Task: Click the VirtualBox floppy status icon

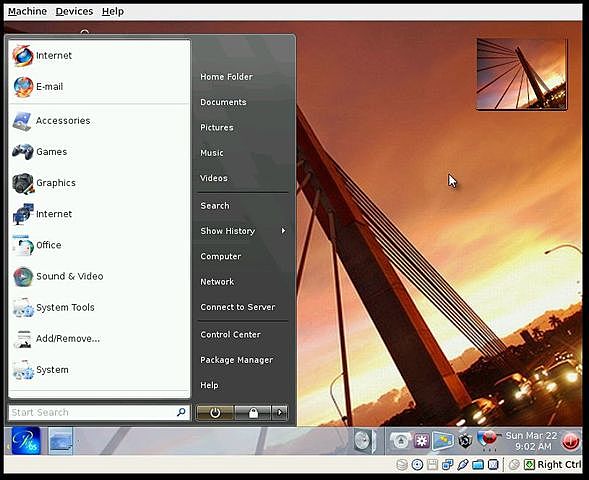Action: [x=432, y=465]
